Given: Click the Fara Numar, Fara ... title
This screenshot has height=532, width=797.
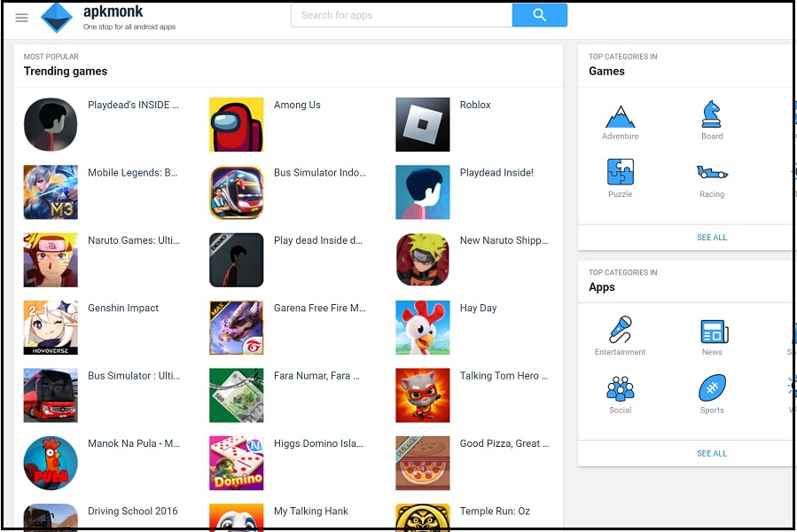Looking at the screenshot, I should pos(316,376).
